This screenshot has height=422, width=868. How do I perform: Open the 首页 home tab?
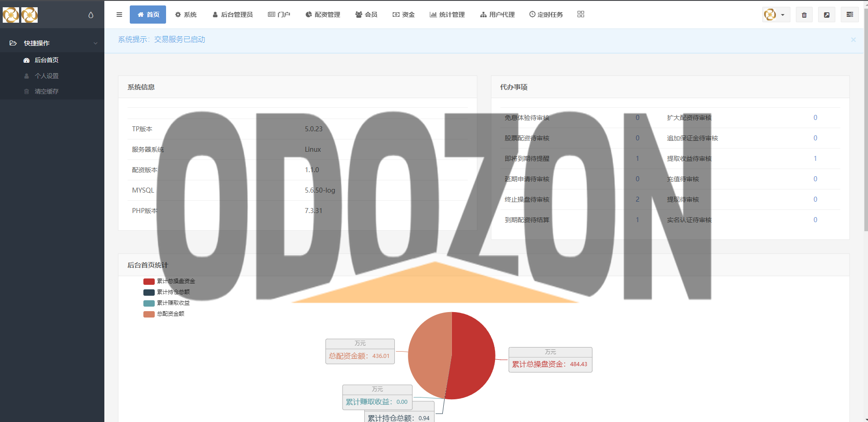(148, 15)
